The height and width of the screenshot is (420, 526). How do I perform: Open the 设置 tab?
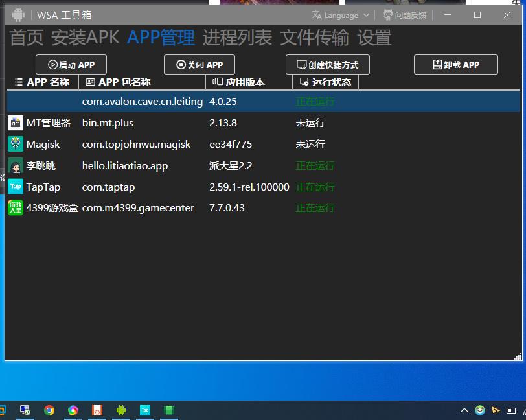tap(374, 39)
